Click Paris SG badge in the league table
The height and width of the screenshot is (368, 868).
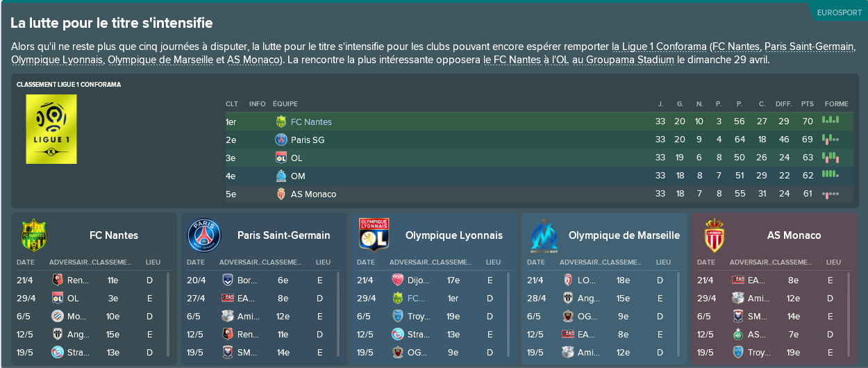[281, 140]
